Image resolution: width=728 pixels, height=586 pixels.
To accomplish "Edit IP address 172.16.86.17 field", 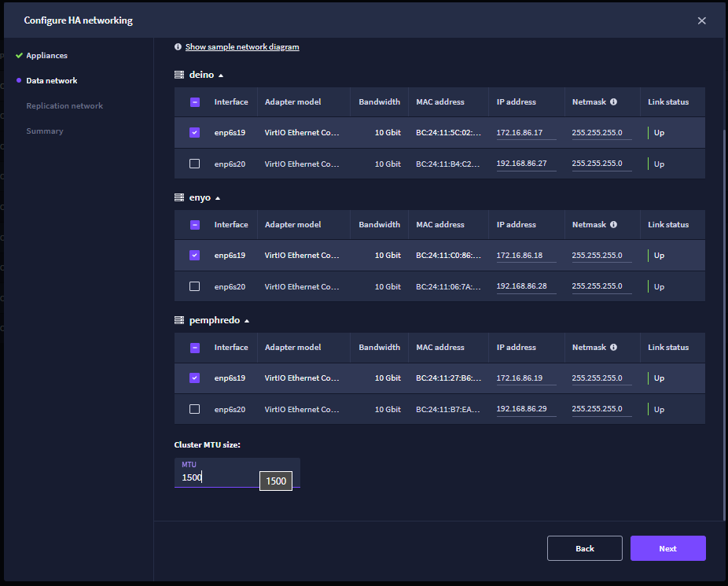I will click(526, 133).
